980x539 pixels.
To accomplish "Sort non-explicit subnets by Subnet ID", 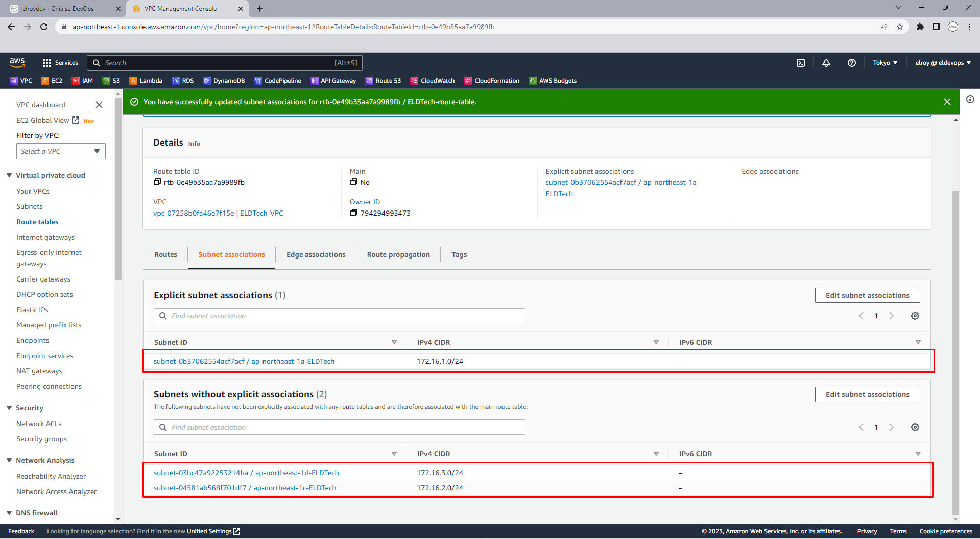I will tap(394, 454).
